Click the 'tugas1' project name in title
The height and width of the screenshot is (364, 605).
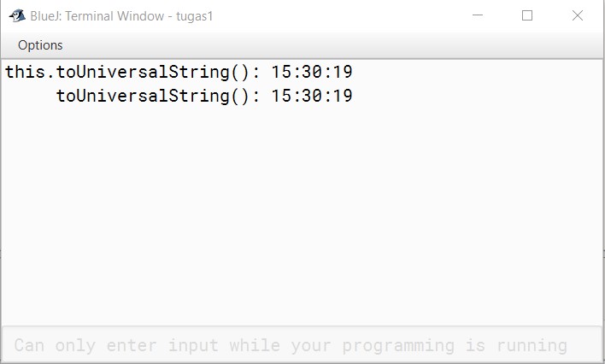(195, 16)
